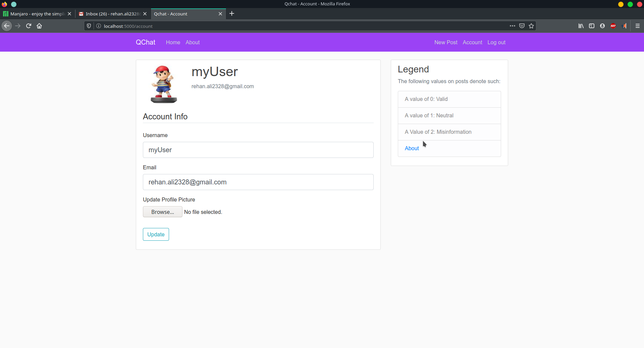Show sidebars icon in toolbar
This screenshot has height=348, width=644.
[592, 26]
